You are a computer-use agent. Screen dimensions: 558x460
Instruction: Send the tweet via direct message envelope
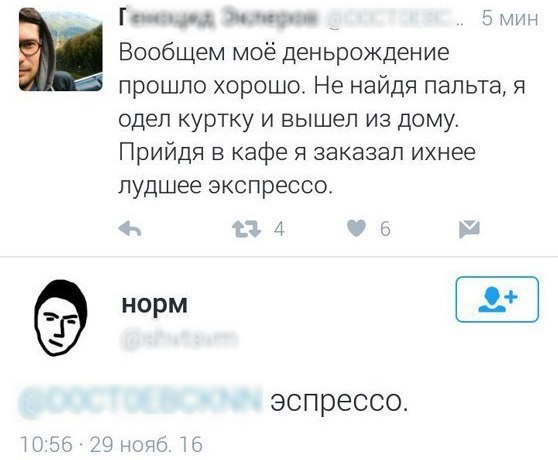[x=469, y=229]
